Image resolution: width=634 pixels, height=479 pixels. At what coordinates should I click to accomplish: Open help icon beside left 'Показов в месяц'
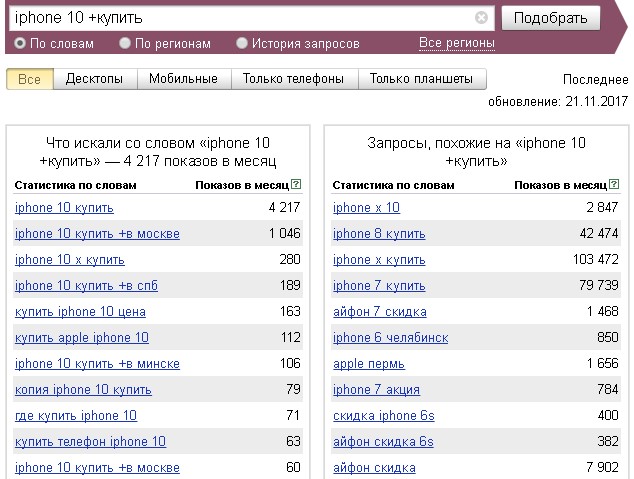click(x=296, y=184)
